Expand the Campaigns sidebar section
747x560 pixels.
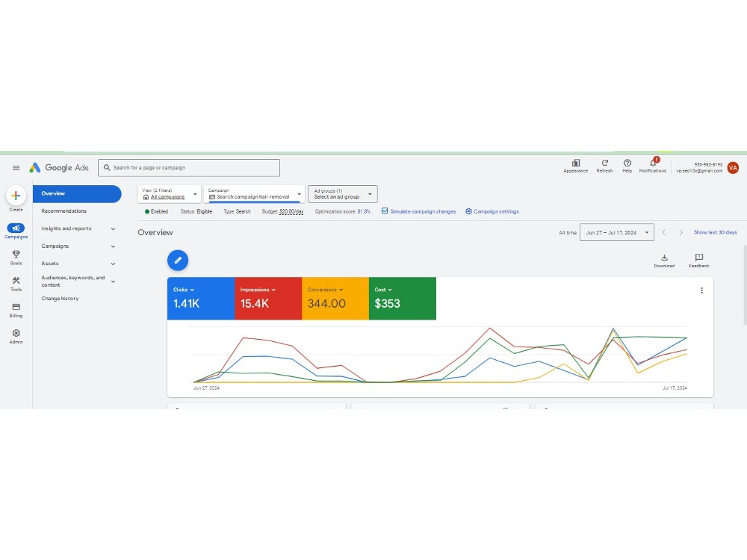[x=113, y=246]
